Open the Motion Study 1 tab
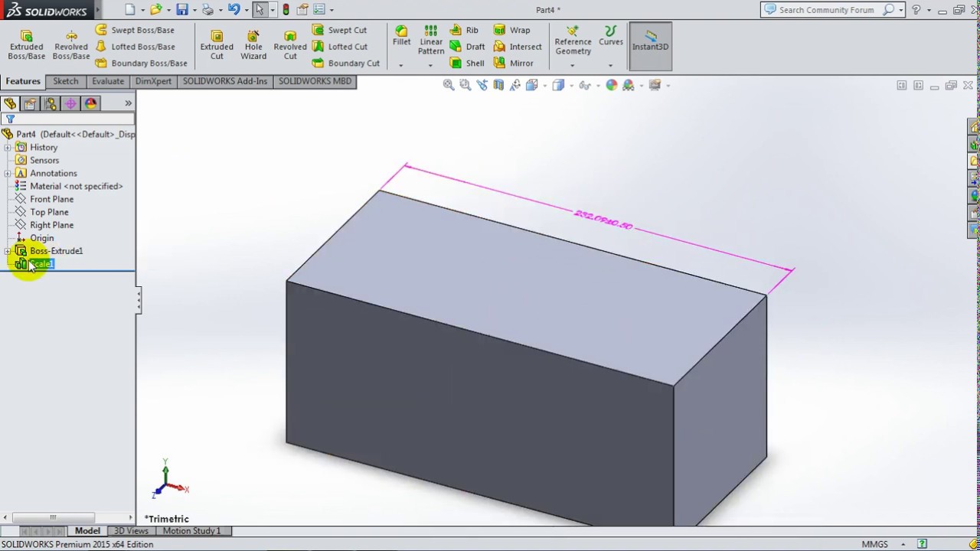The width and height of the screenshot is (980, 551). 191,531
